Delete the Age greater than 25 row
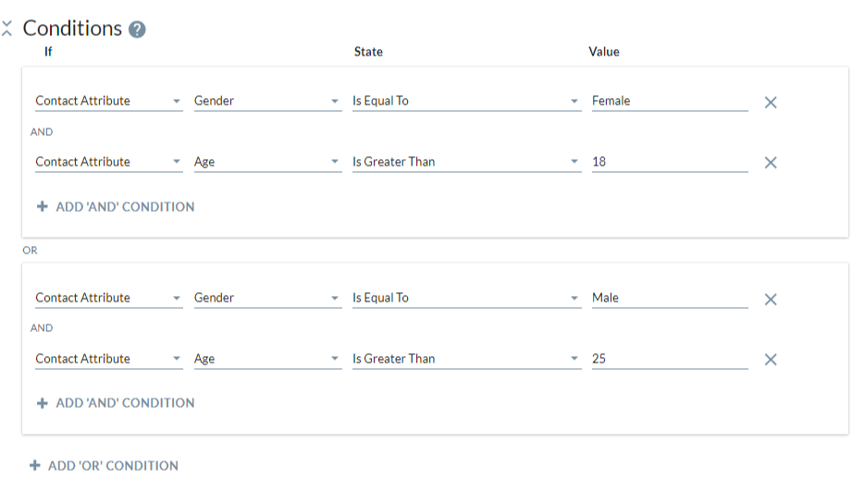Screen dimensions: 864x504 click(x=771, y=360)
